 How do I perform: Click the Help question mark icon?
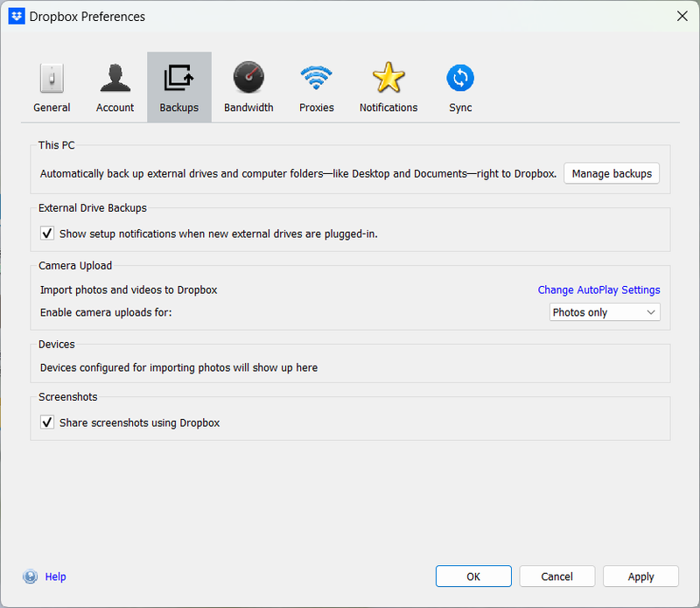click(x=31, y=577)
